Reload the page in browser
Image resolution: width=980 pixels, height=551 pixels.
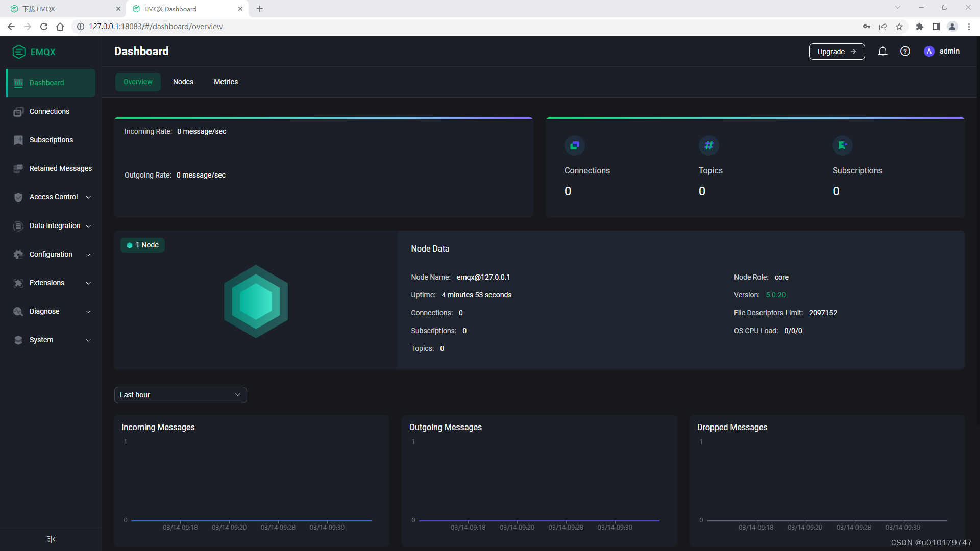[x=44, y=27]
